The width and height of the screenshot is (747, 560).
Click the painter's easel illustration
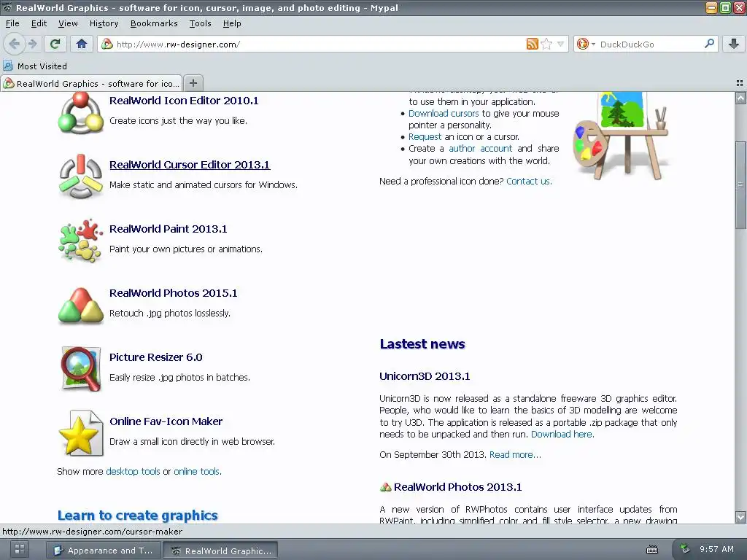point(621,136)
